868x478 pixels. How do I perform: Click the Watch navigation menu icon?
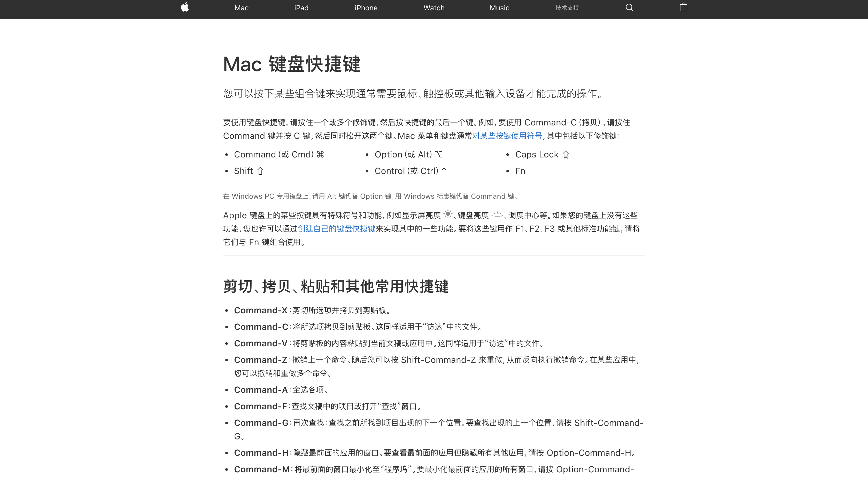point(434,8)
